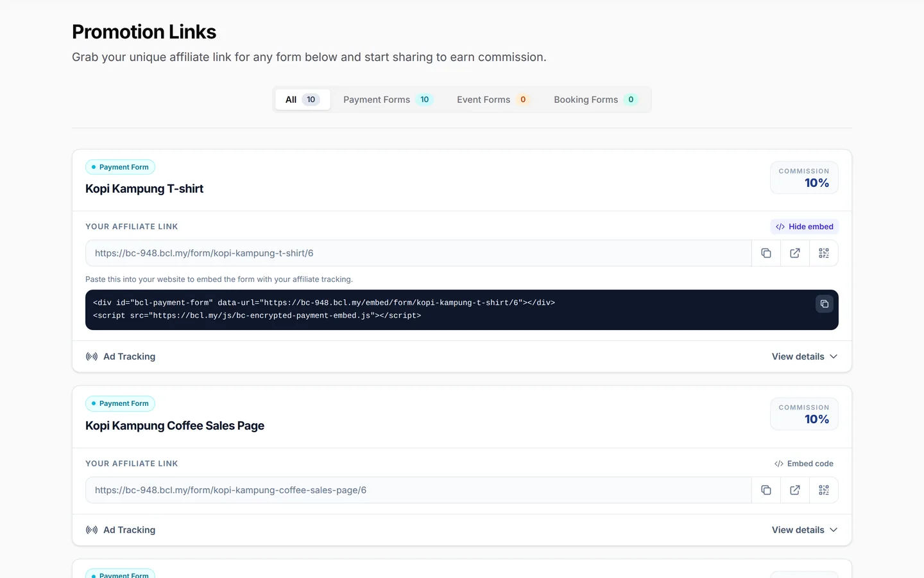Click the Kopi Kampung T-shirt affiliate link field
Screen dimensions: 924x578
click(x=418, y=253)
